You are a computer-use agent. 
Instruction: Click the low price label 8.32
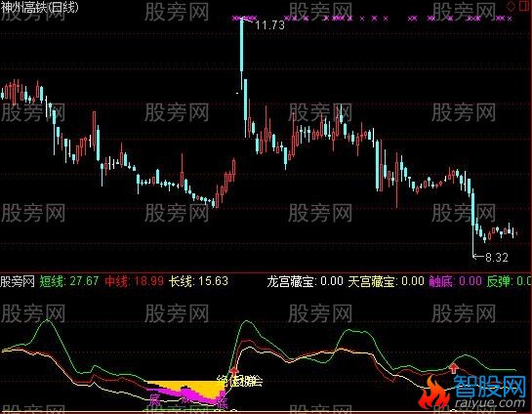[x=497, y=258]
